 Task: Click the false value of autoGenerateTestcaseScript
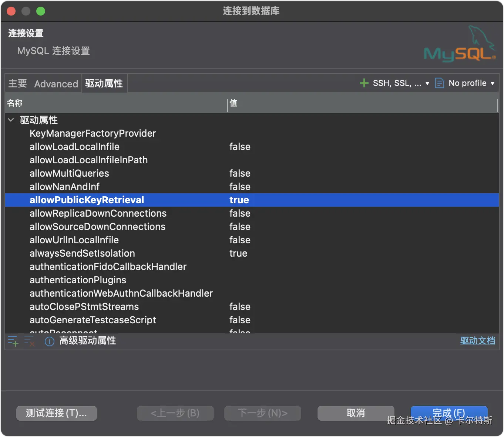(x=240, y=320)
